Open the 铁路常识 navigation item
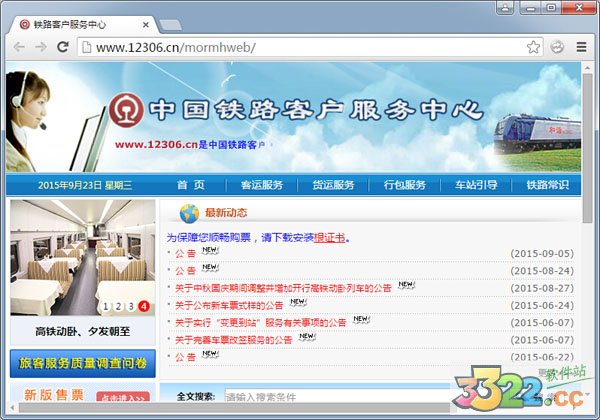Image resolution: width=600 pixels, height=420 pixels. [x=548, y=185]
